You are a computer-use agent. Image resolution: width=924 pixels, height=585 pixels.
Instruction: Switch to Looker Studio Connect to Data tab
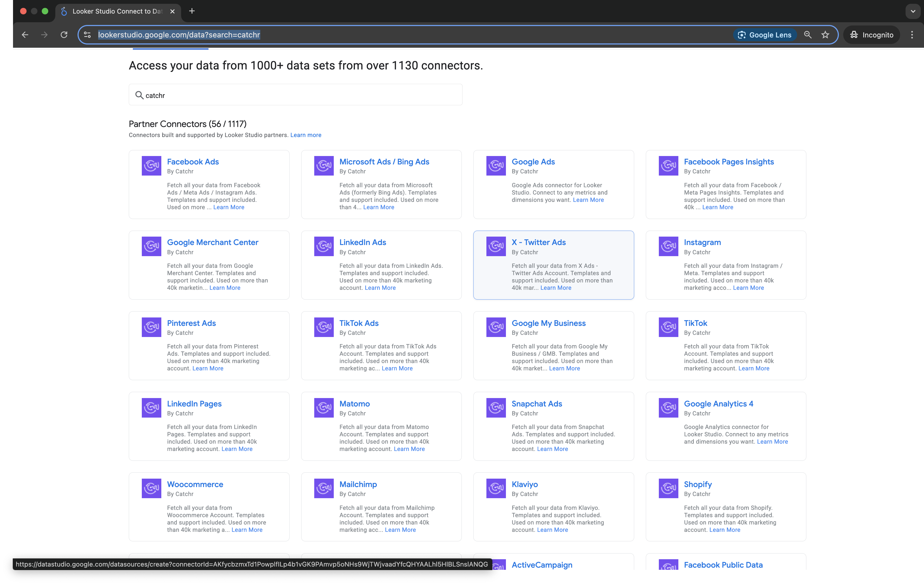coord(117,11)
